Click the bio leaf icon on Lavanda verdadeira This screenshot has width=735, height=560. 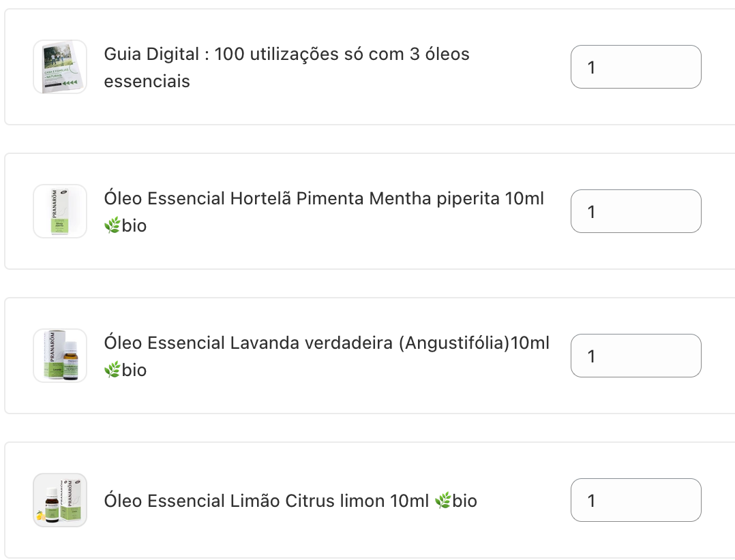click(x=111, y=370)
